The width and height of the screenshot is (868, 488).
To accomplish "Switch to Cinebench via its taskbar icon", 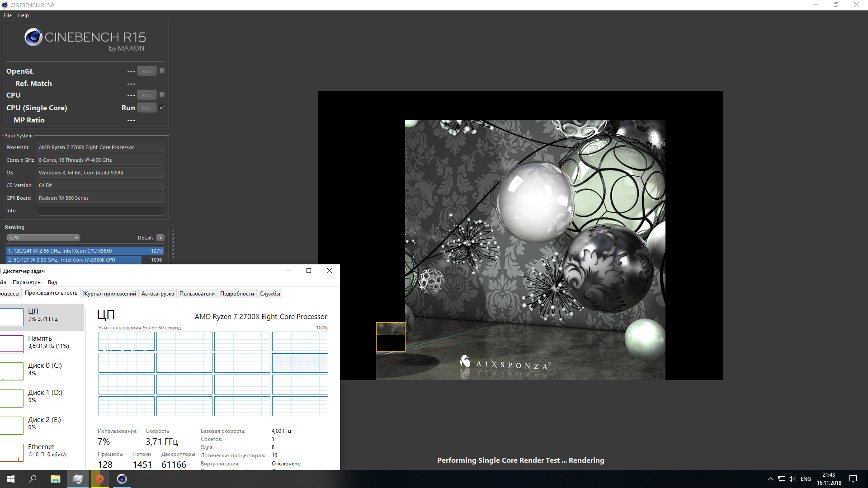I will click(x=122, y=479).
